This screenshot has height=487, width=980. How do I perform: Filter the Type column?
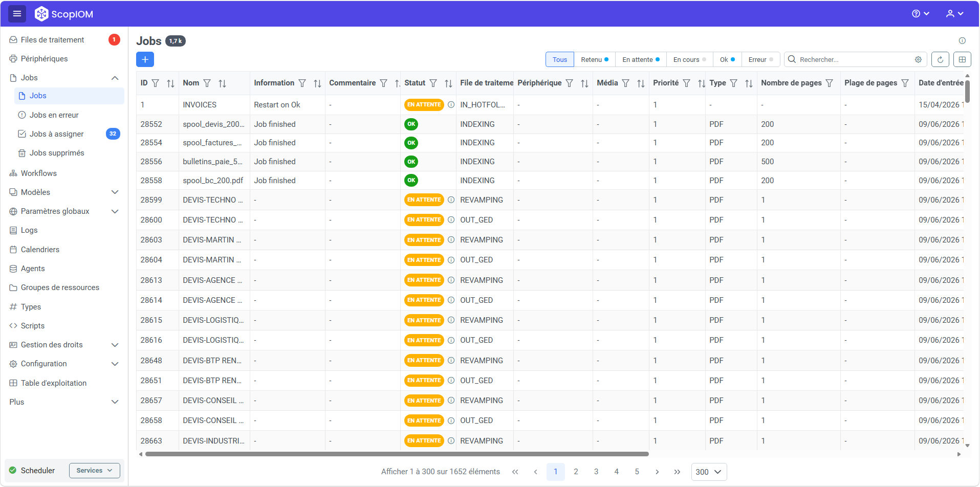(x=733, y=83)
